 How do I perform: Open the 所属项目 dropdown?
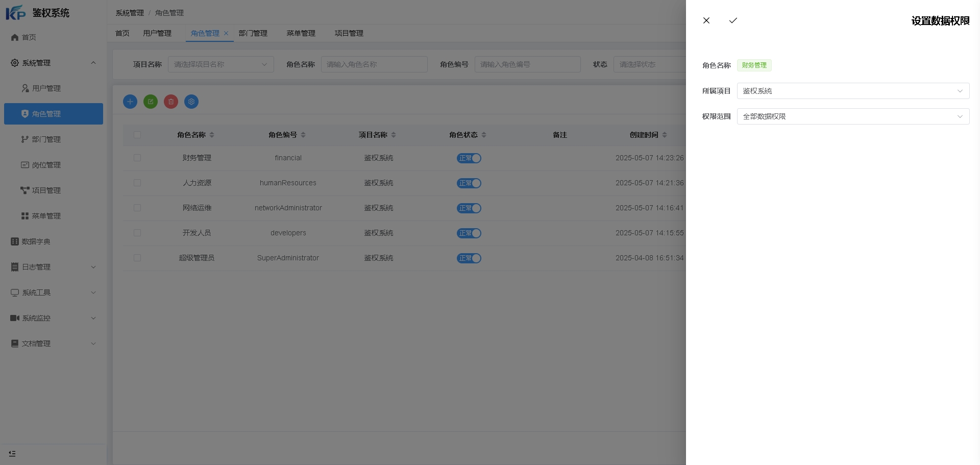852,91
